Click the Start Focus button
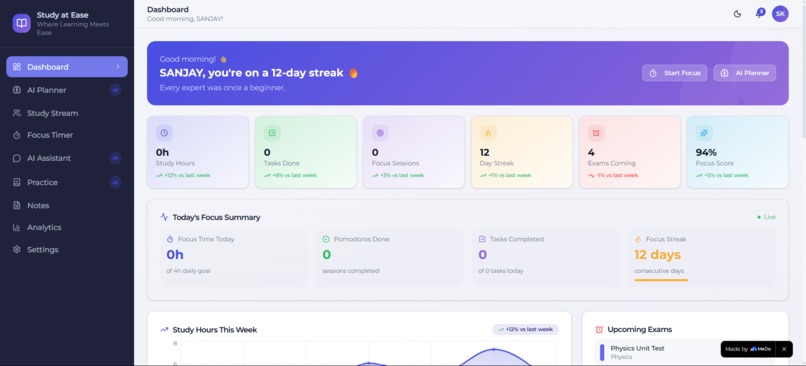The height and width of the screenshot is (366, 806). tap(674, 73)
